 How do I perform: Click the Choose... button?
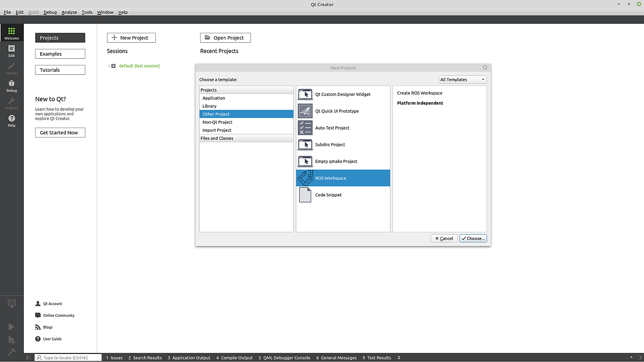473,239
